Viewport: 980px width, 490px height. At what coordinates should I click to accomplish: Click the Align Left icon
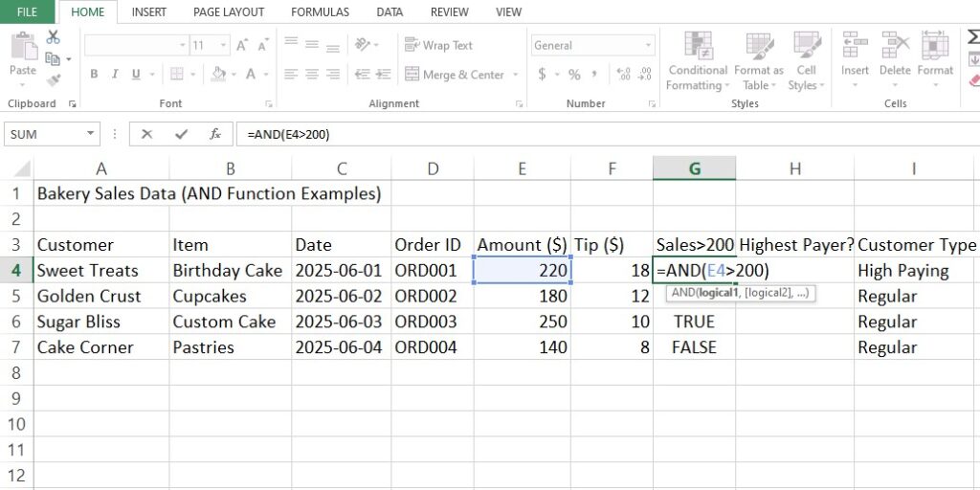coord(291,75)
